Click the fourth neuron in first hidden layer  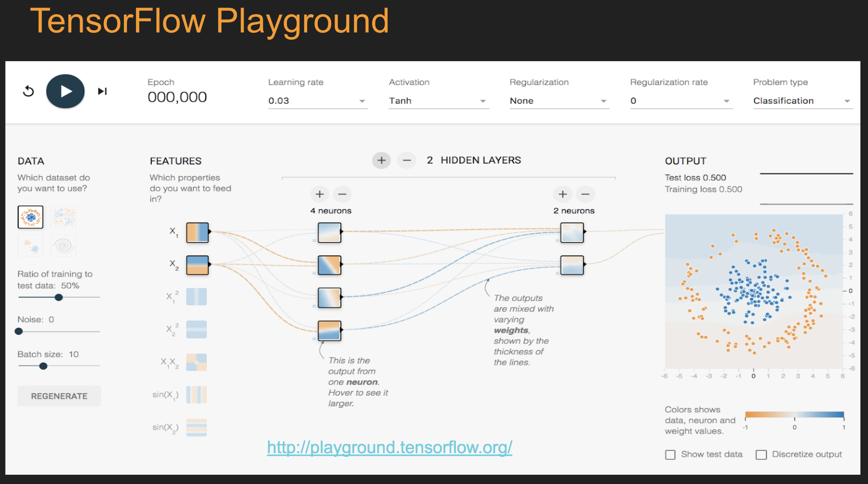click(329, 331)
